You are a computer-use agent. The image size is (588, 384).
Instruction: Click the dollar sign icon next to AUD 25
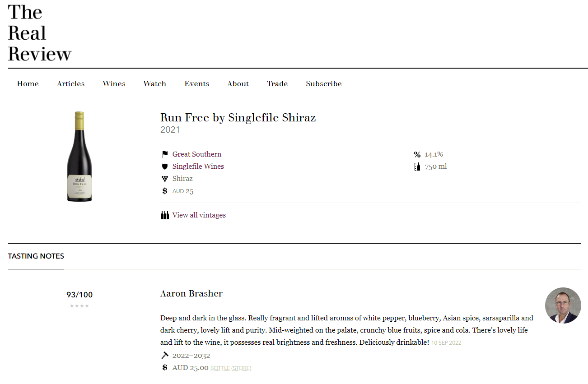(x=165, y=191)
